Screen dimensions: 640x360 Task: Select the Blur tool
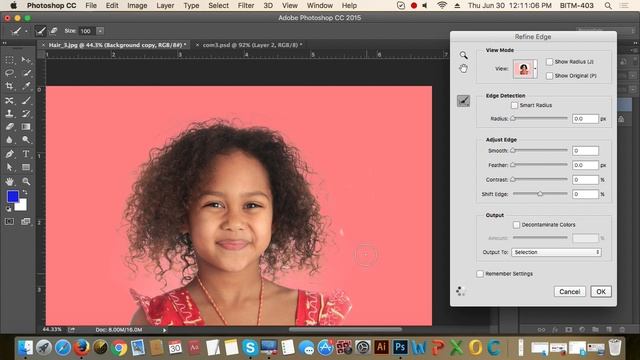click(x=9, y=140)
